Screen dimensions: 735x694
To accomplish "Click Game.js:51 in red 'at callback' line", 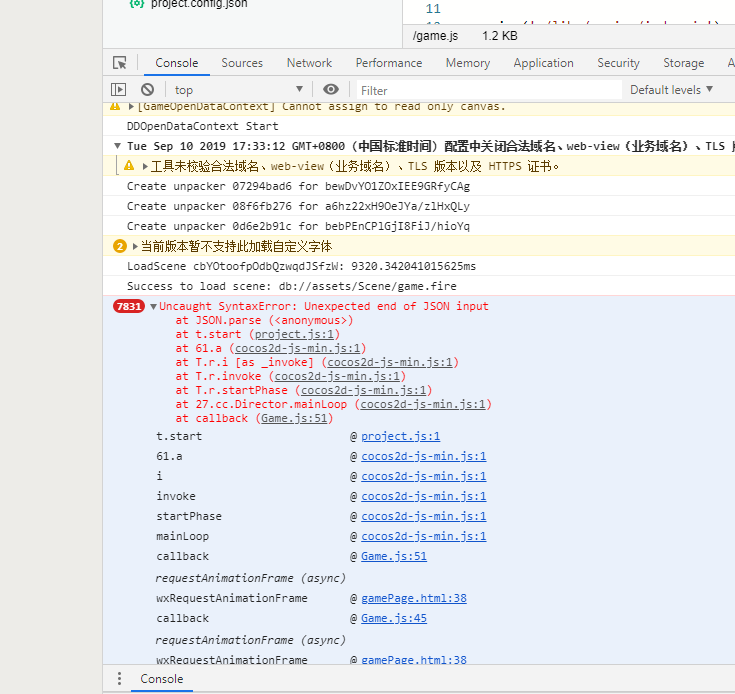I will click(x=294, y=418).
